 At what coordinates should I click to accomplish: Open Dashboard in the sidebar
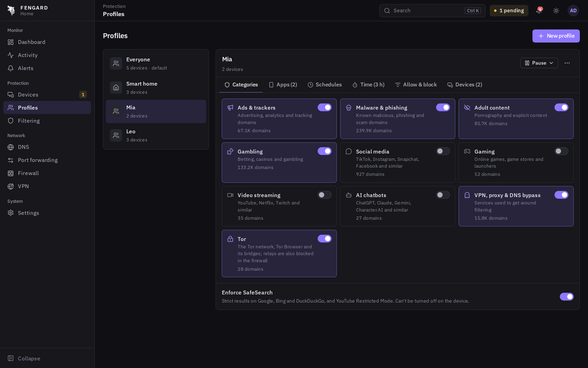(47, 42)
